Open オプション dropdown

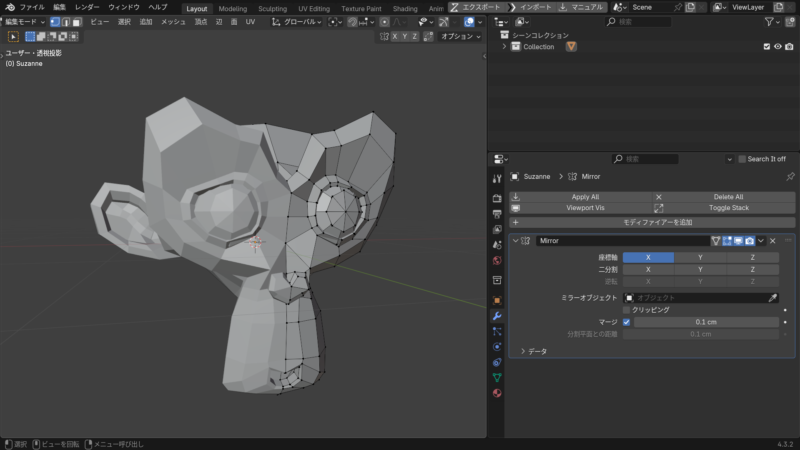click(460, 37)
